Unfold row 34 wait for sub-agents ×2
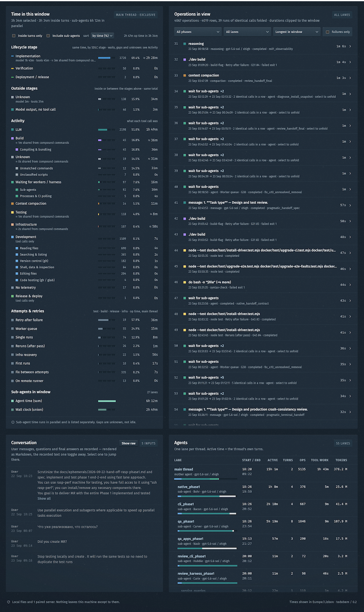Screen dimensions: 364x612 263,94
